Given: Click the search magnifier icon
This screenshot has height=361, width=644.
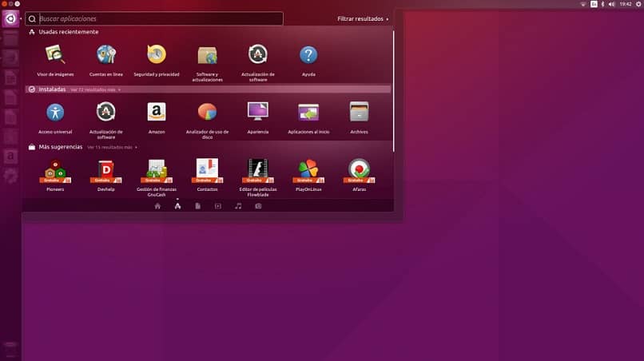Looking at the screenshot, I should click(x=32, y=19).
